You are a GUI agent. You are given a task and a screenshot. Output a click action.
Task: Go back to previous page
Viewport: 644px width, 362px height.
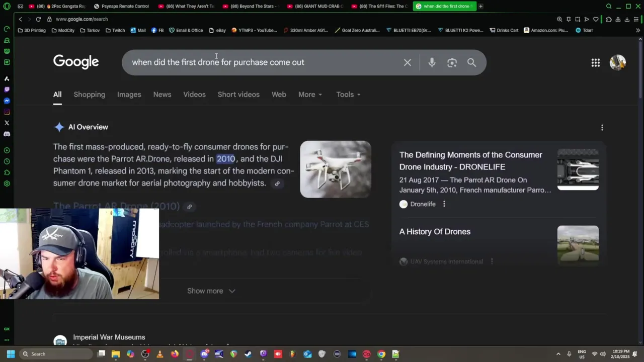20,19
